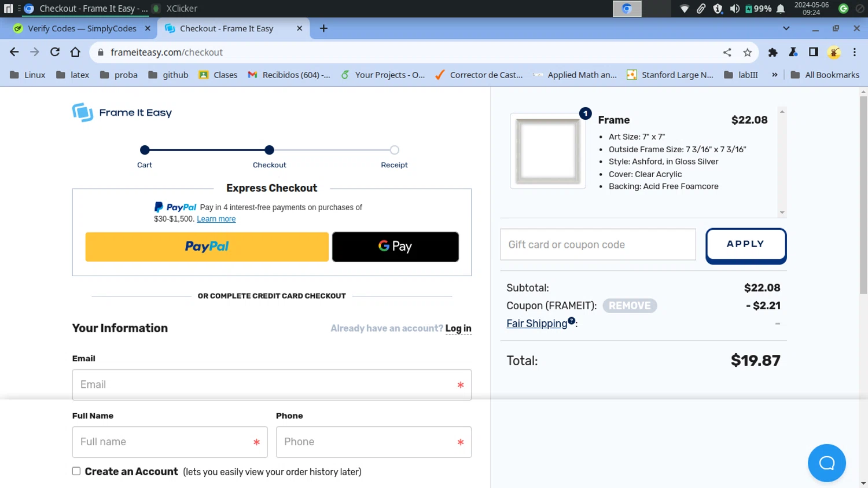Viewport: 868px width, 488px height.
Task: Open Chrome Labs flask icon
Action: pyautogui.click(x=793, y=52)
